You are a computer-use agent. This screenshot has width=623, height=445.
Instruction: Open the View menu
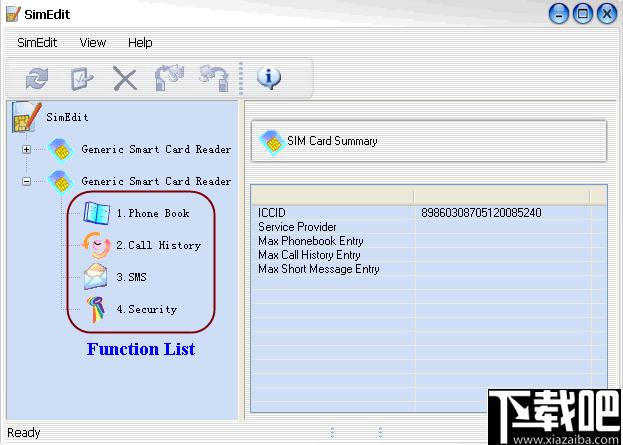point(93,43)
